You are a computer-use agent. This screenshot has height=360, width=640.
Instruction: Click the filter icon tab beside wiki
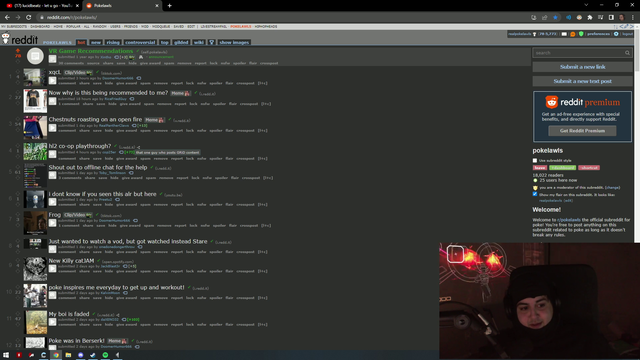click(211, 42)
